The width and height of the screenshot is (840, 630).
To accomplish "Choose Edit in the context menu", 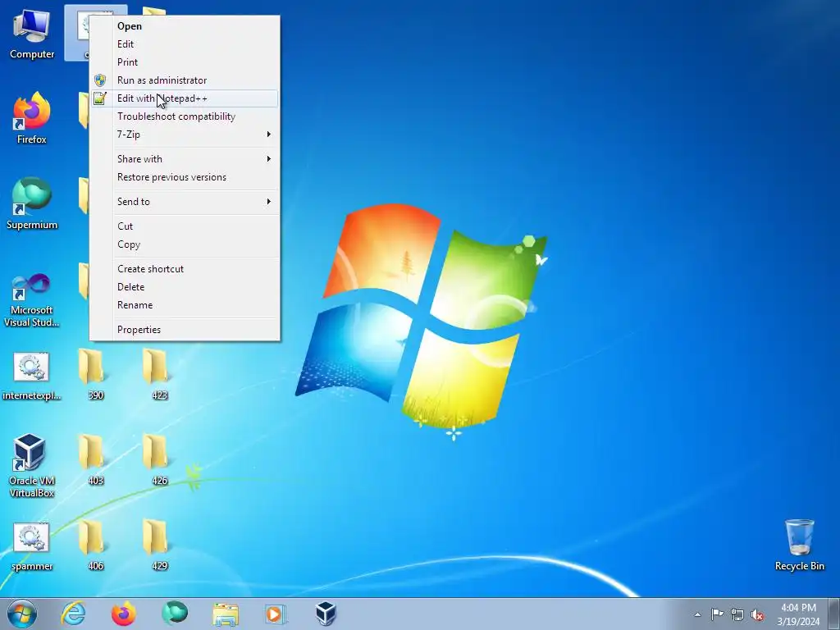I will [185, 44].
